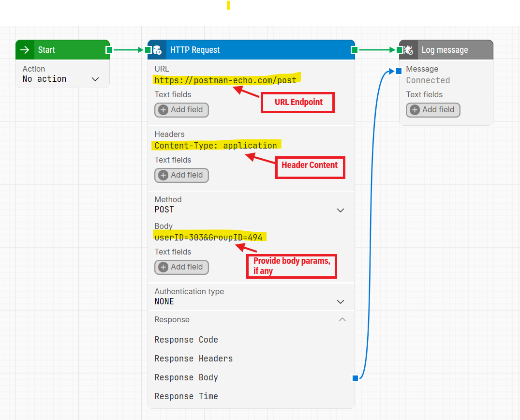Click the blue Response Body output connector
Image resolution: width=520 pixels, height=420 pixels.
click(355, 378)
